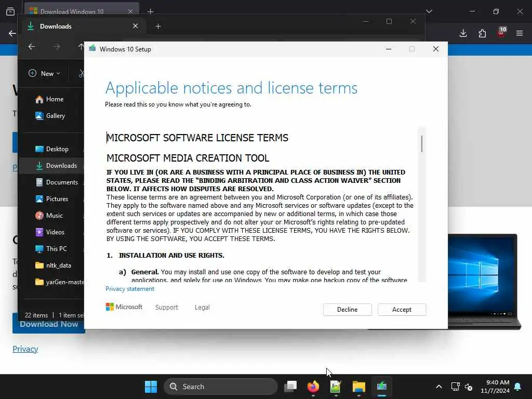This screenshot has height=399, width=532.
Task: Show hidden system tray icons
Action: click(x=438, y=387)
